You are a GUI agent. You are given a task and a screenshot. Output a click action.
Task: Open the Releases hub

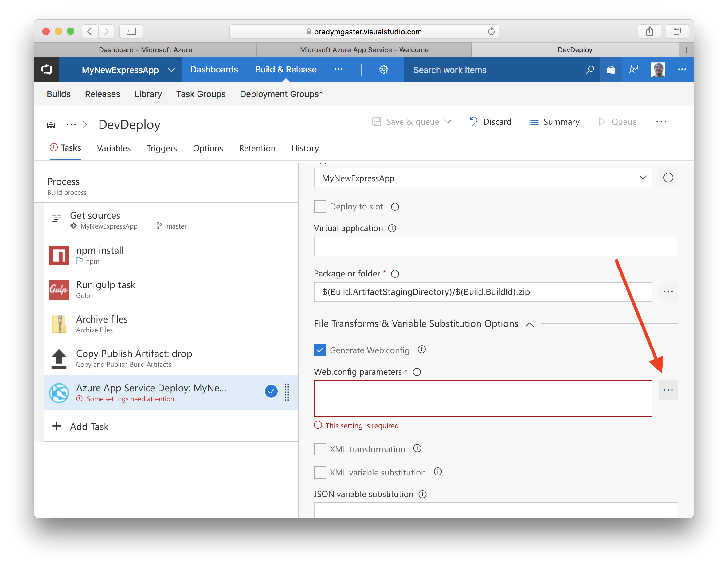point(102,94)
